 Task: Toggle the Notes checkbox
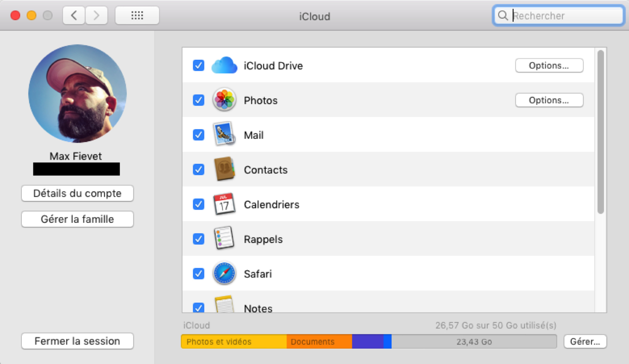tap(198, 307)
